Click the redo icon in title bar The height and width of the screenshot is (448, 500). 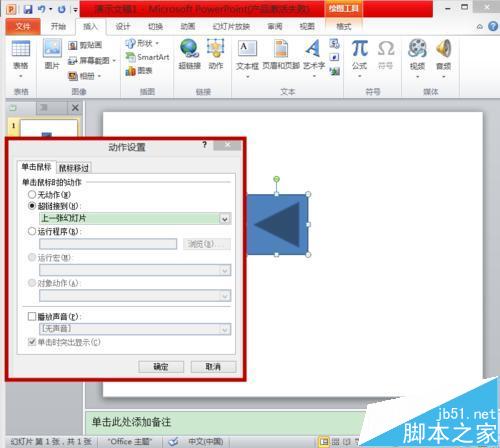coord(62,9)
